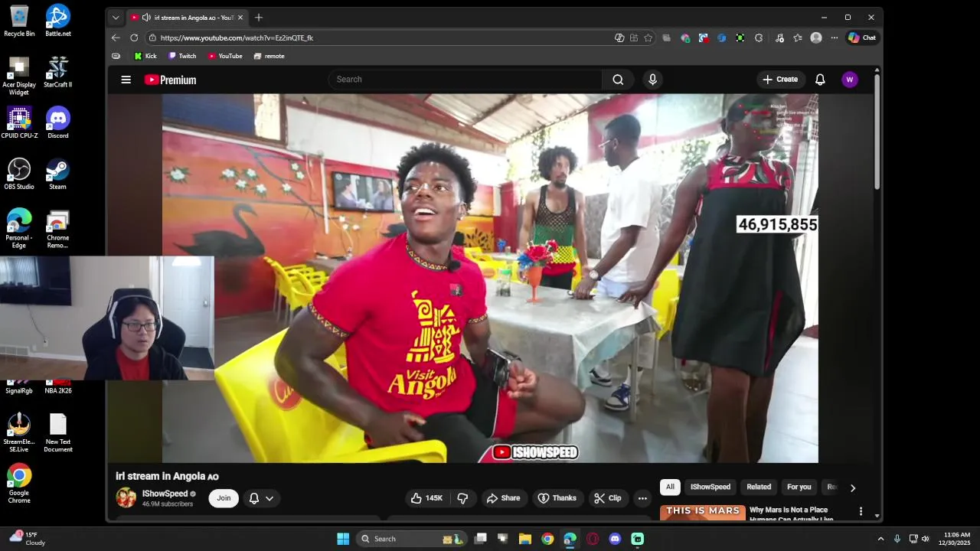
Task: Open the purple W account avatar
Action: [849, 80]
